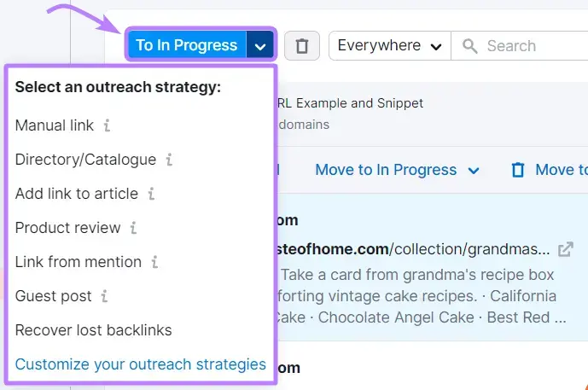The image size is (588, 390).
Task: Click the To In Progress button
Action: (186, 46)
